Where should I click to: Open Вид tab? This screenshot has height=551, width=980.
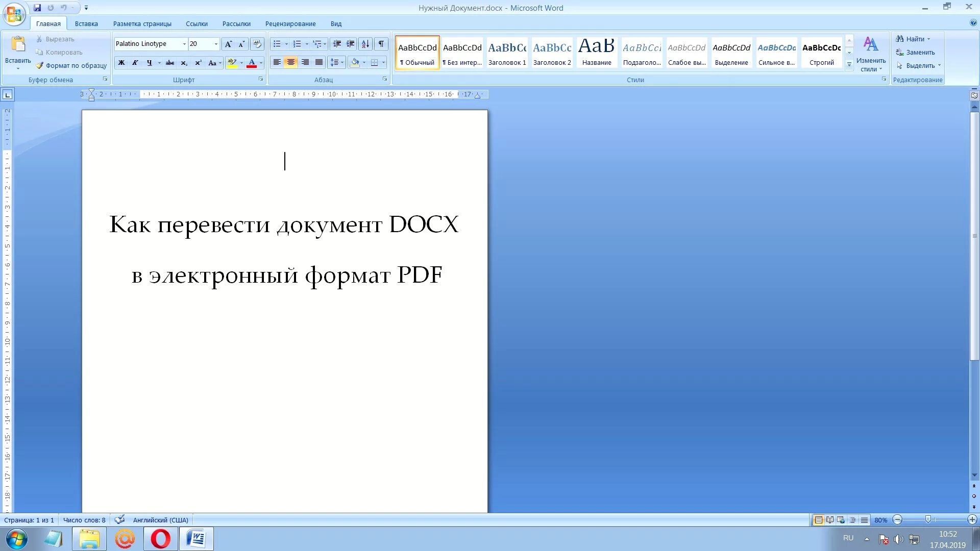click(x=336, y=23)
